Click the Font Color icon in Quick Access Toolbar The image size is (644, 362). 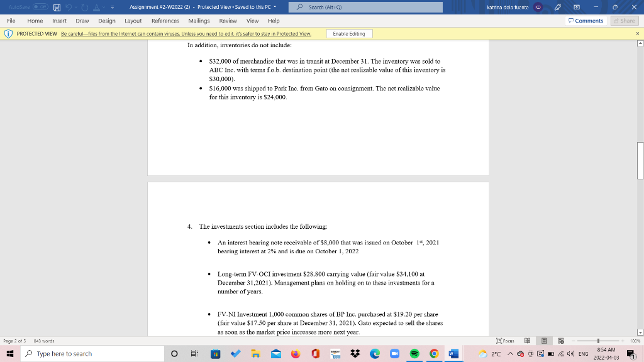click(96, 7)
